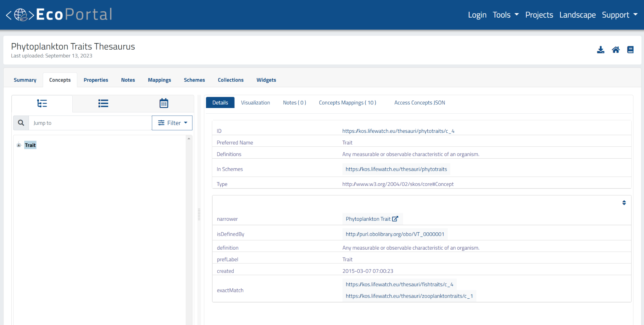The height and width of the screenshot is (325, 644).
Task: Open the documentation book icon
Action: pyautogui.click(x=630, y=49)
